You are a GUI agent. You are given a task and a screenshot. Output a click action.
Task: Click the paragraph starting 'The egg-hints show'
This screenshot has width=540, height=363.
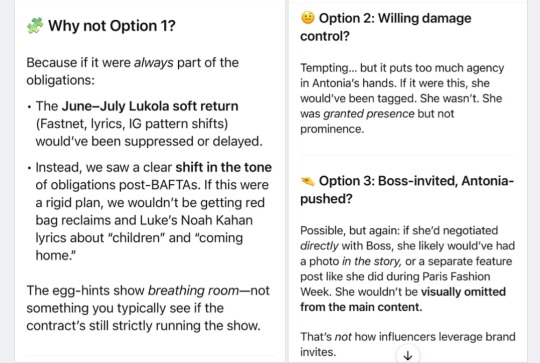(x=148, y=308)
